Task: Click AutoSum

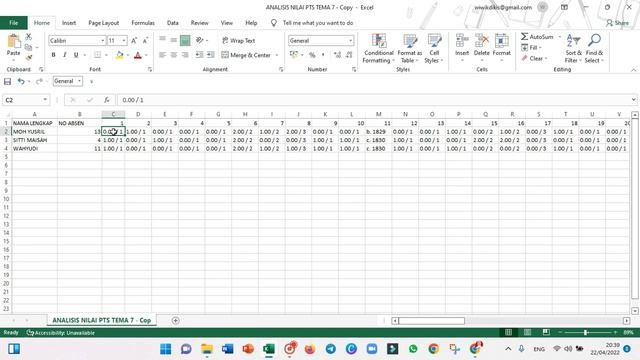Action: [x=537, y=37]
